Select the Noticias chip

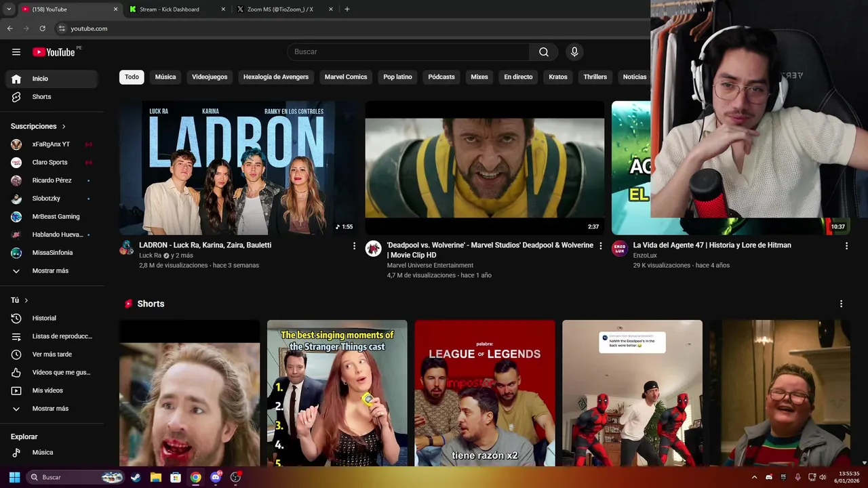[x=635, y=77]
